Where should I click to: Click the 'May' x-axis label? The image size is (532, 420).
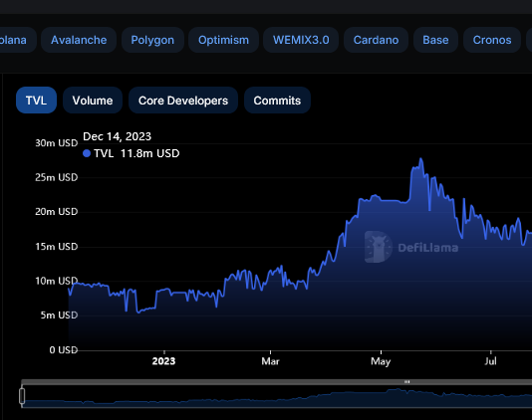381,361
